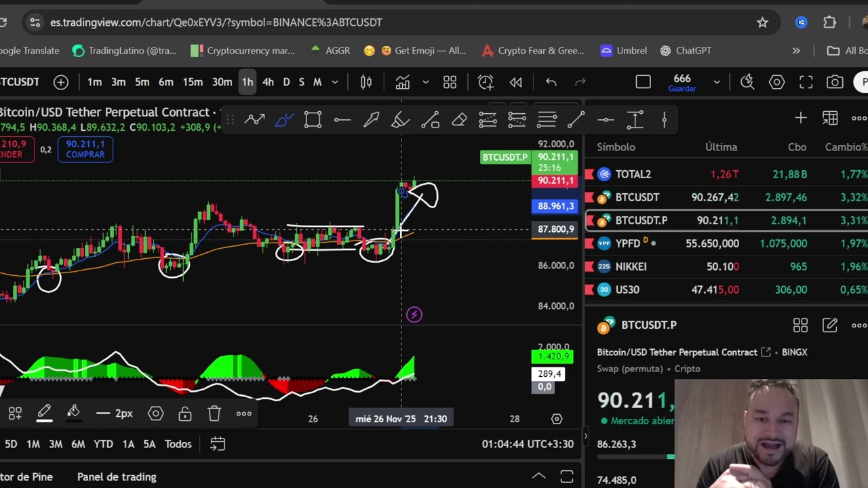The height and width of the screenshot is (488, 868).
Task: Open the ChatGPT bookmark
Action: [685, 51]
